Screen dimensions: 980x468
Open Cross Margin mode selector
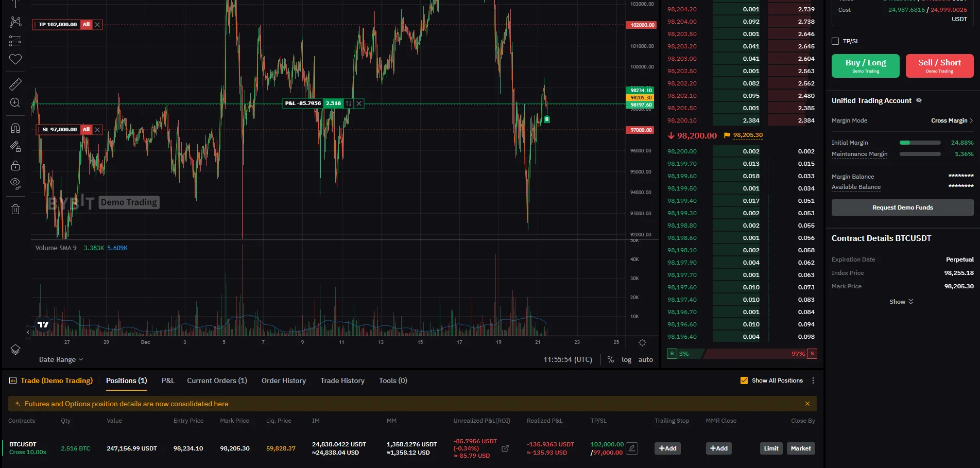coord(952,120)
